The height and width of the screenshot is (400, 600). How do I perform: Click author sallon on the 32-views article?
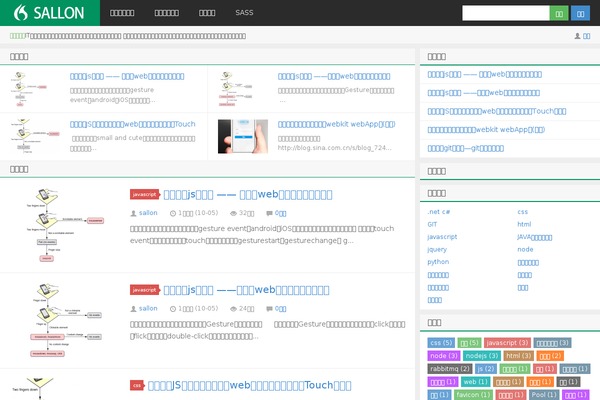148,213
